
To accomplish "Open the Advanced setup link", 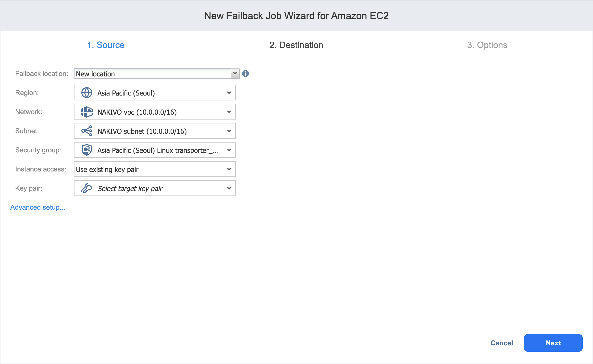I will pos(37,207).
